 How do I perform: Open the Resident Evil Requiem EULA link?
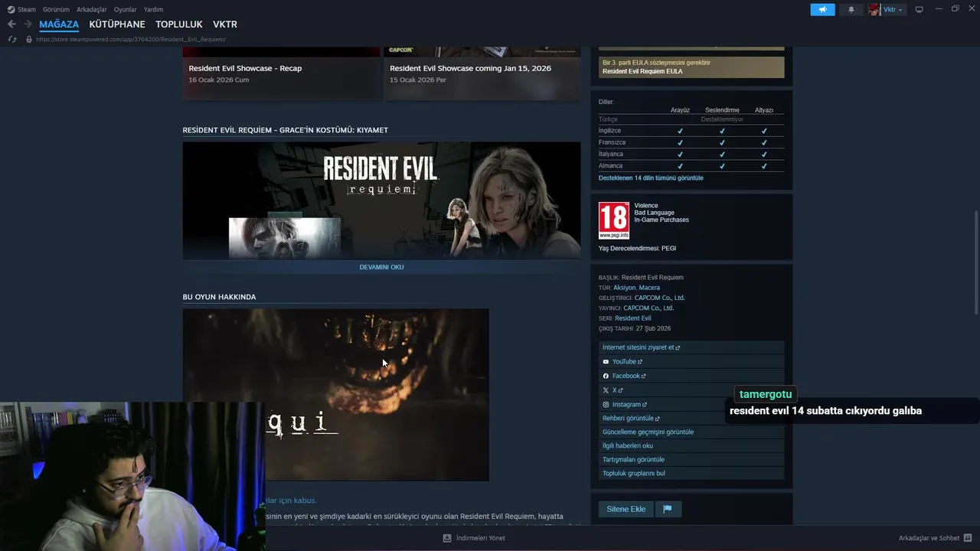(x=642, y=71)
